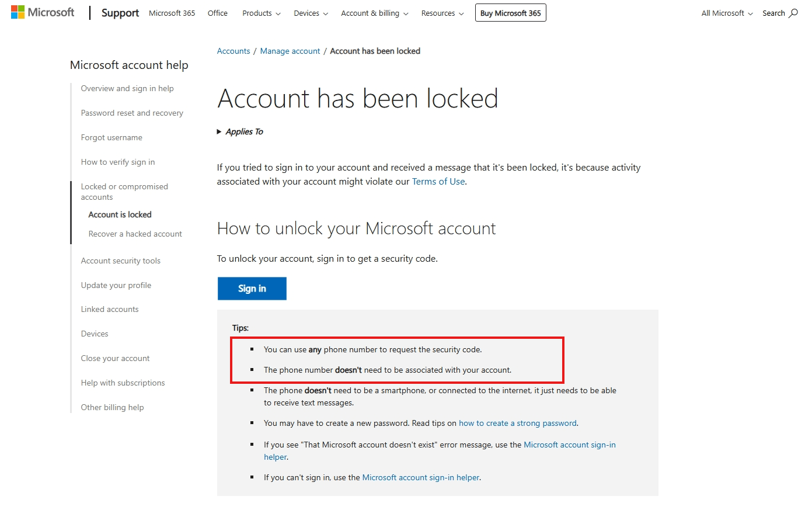Image resolution: width=812 pixels, height=510 pixels.
Task: Open how to create a strong password link
Action: coord(517,422)
